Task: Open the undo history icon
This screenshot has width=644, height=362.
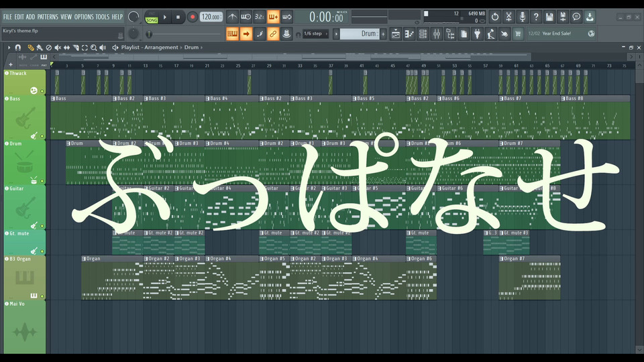Action: pos(495,17)
